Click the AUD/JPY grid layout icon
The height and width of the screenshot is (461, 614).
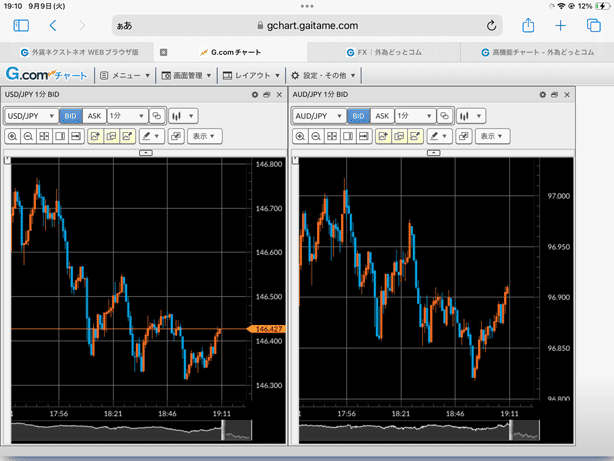click(332, 136)
